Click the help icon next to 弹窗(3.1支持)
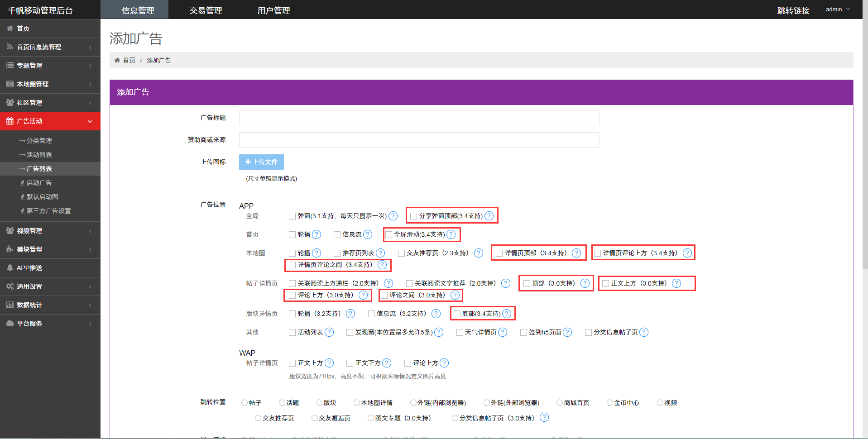The height and width of the screenshot is (439, 868). pyautogui.click(x=393, y=216)
